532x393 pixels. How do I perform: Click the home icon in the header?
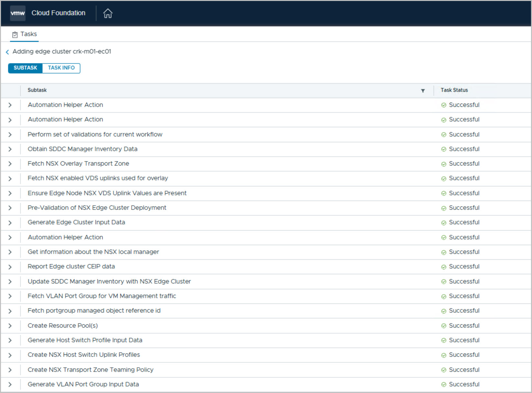coord(108,13)
